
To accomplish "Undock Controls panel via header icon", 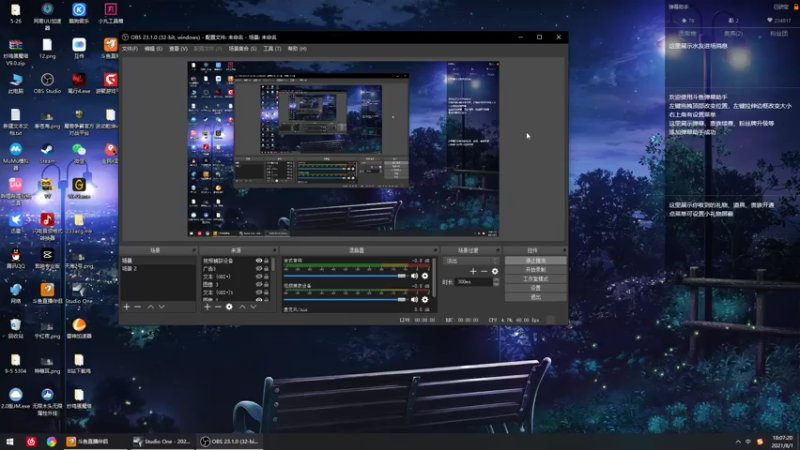I will point(564,250).
